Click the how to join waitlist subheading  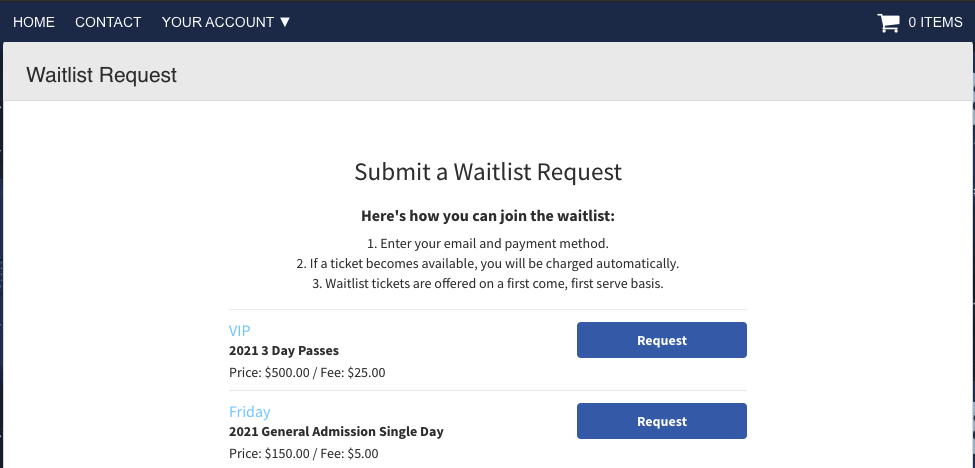click(488, 216)
